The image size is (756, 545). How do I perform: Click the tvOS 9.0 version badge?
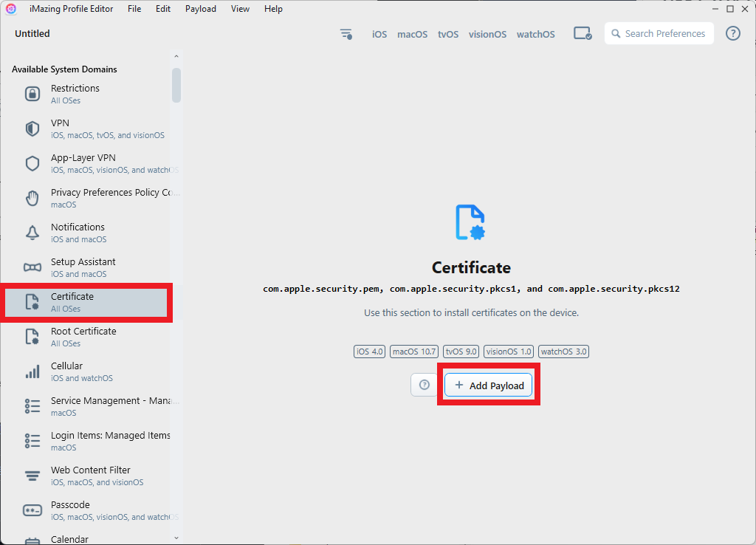tap(461, 351)
